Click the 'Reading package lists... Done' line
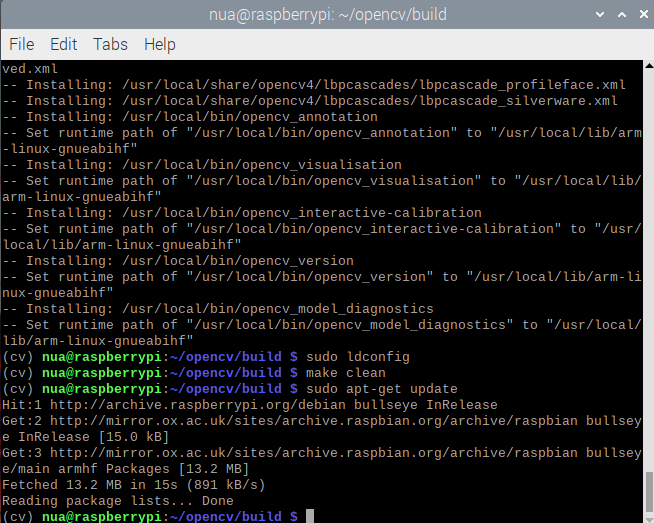The image size is (654, 523). coord(118,501)
